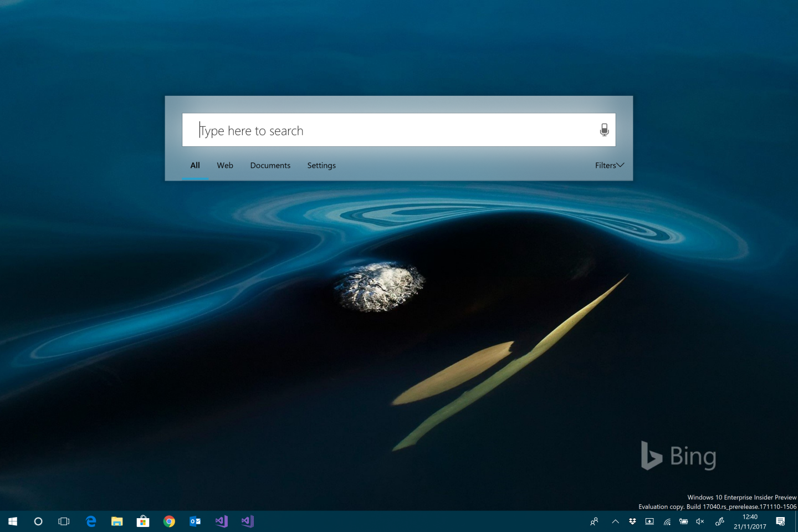The width and height of the screenshot is (798, 532).
Task: Open Microsoft Edge from the taskbar
Action: (x=91, y=521)
